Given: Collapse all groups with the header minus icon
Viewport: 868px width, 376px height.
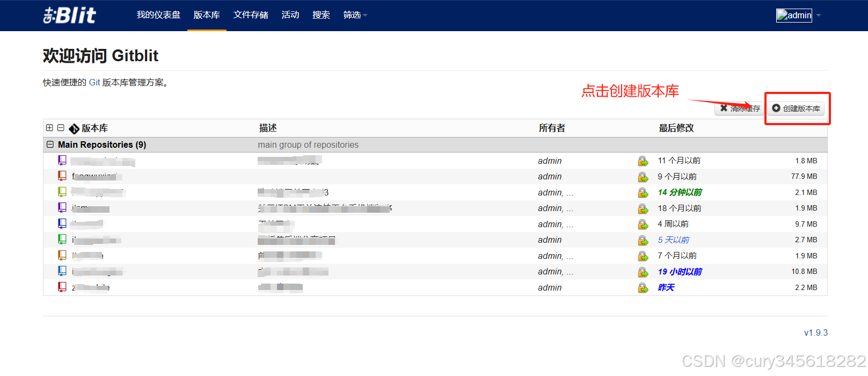Looking at the screenshot, I should pyautogui.click(x=61, y=128).
